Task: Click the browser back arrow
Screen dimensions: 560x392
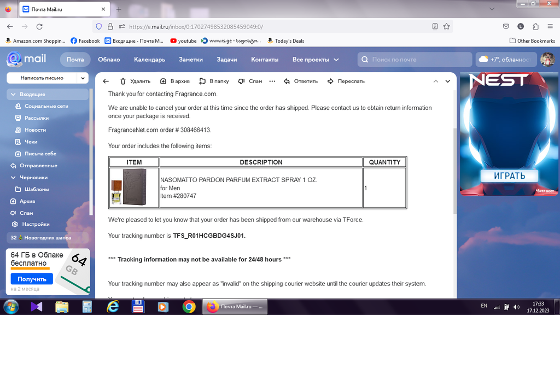Action: click(10, 26)
